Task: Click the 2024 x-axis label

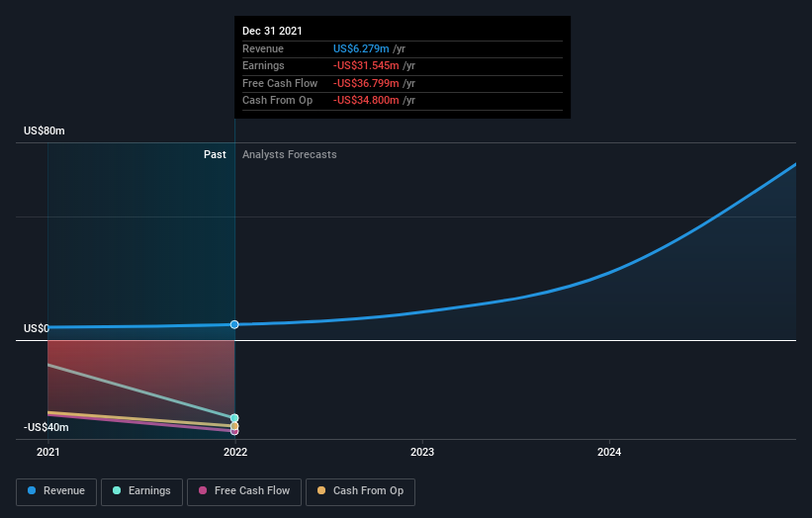Action: [609, 453]
